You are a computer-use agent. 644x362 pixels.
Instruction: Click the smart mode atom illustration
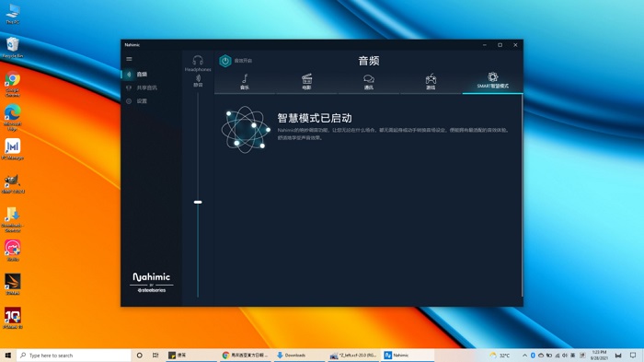pos(246,130)
